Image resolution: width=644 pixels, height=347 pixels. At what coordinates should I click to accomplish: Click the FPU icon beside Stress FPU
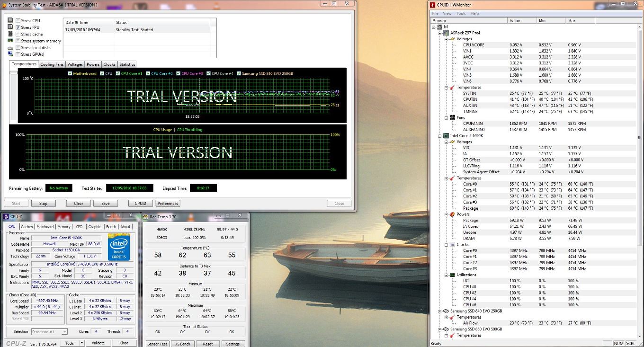(x=10, y=27)
